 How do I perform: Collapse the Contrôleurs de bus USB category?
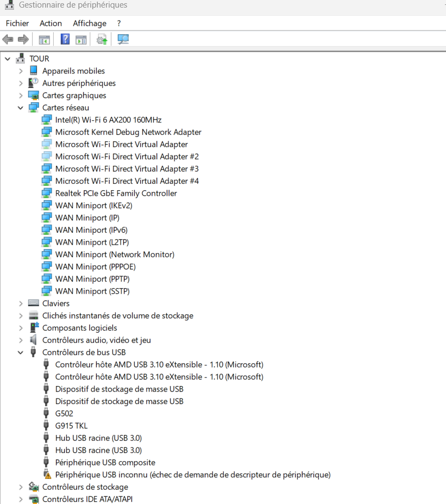[21, 352]
